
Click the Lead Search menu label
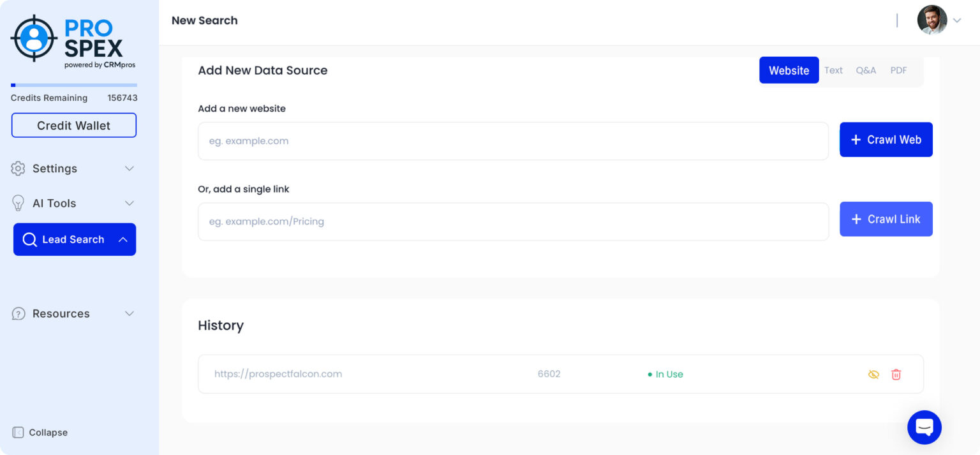click(73, 239)
